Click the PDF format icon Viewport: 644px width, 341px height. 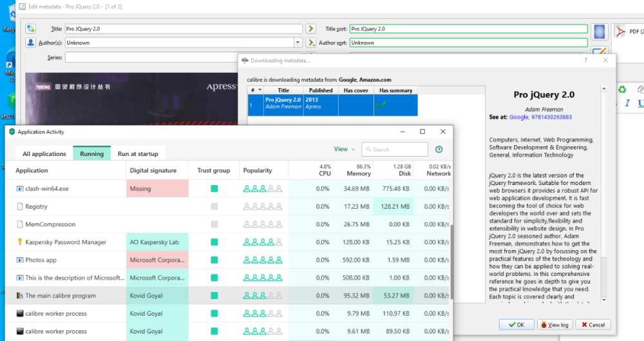[621, 31]
